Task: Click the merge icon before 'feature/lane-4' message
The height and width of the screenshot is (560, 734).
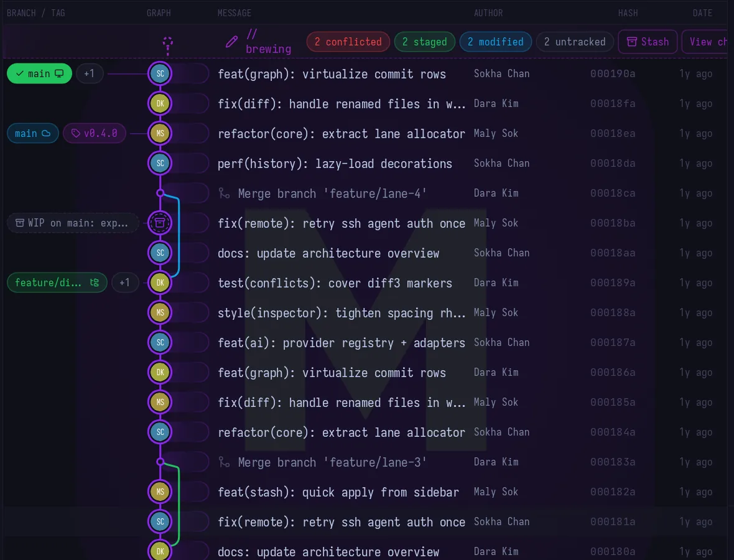Action: (x=224, y=194)
